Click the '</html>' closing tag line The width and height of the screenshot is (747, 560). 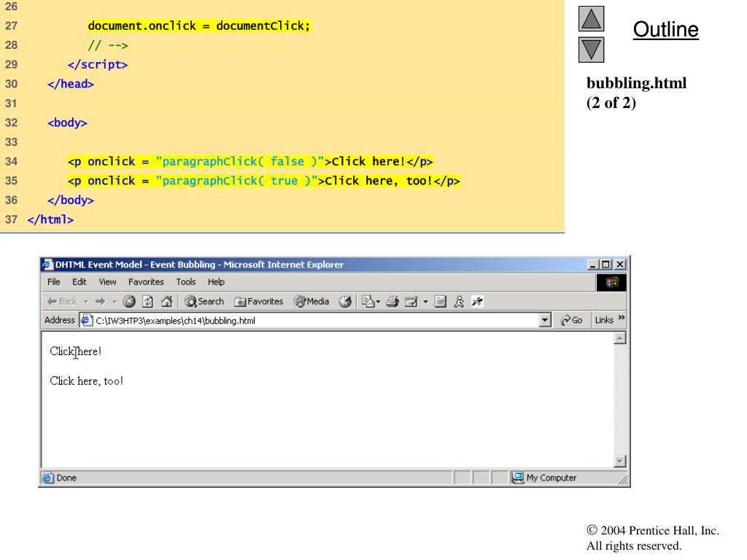50,219
